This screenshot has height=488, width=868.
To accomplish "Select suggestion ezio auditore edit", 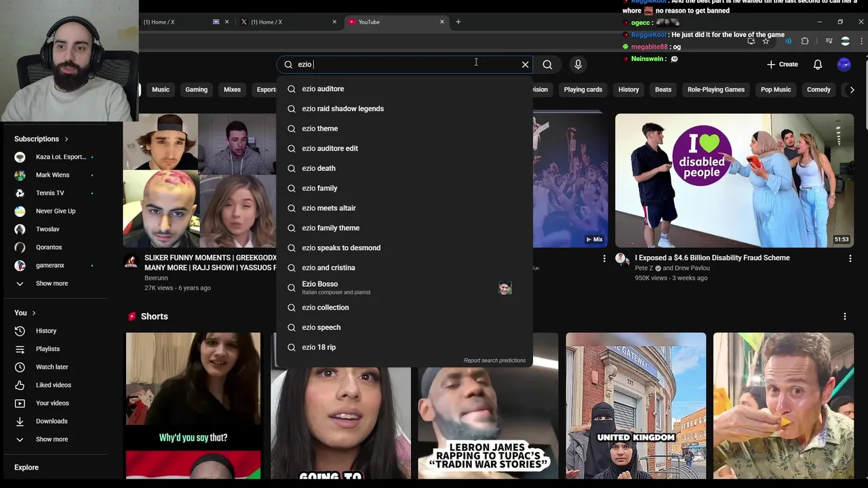I will click(x=404, y=148).
